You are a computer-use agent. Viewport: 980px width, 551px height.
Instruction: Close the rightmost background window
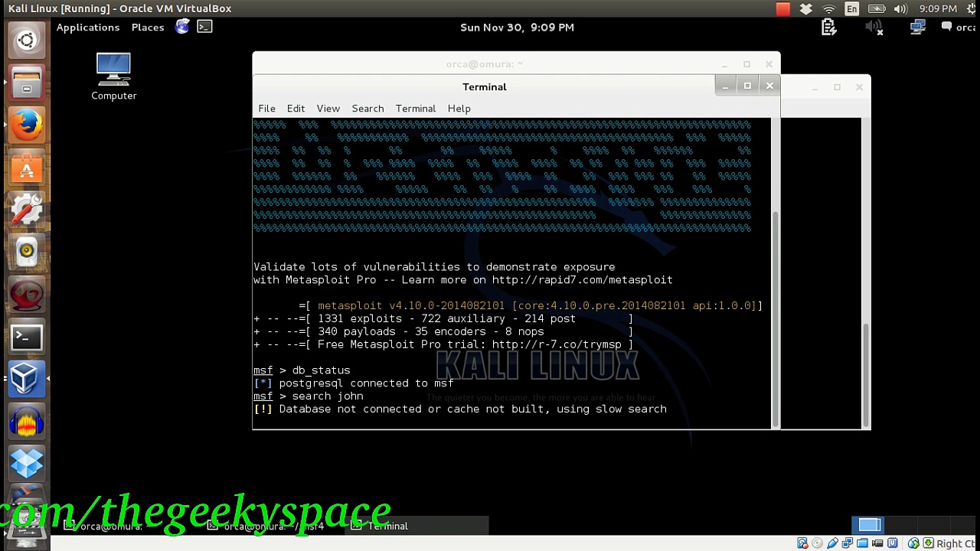[859, 87]
